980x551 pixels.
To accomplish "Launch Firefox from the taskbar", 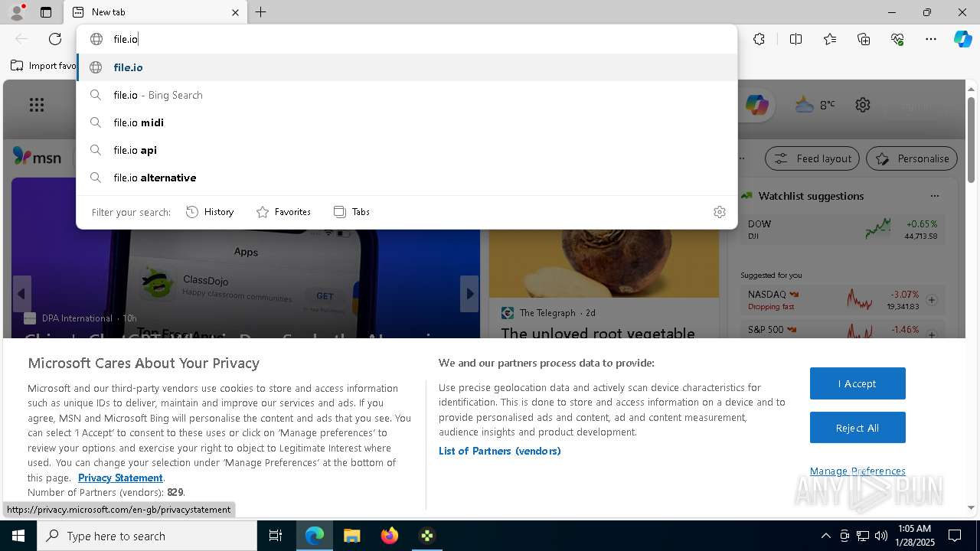I will click(x=389, y=536).
